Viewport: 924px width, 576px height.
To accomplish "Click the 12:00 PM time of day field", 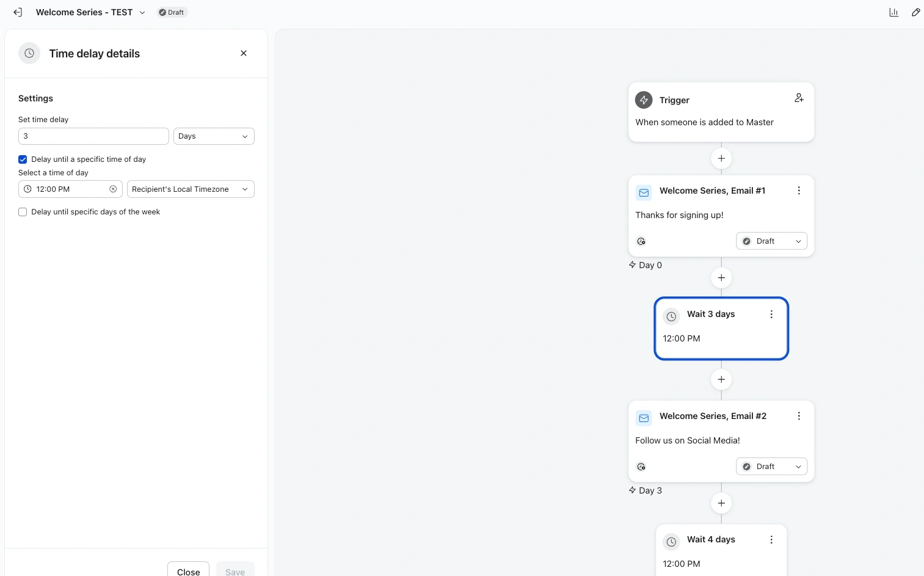I will [70, 189].
